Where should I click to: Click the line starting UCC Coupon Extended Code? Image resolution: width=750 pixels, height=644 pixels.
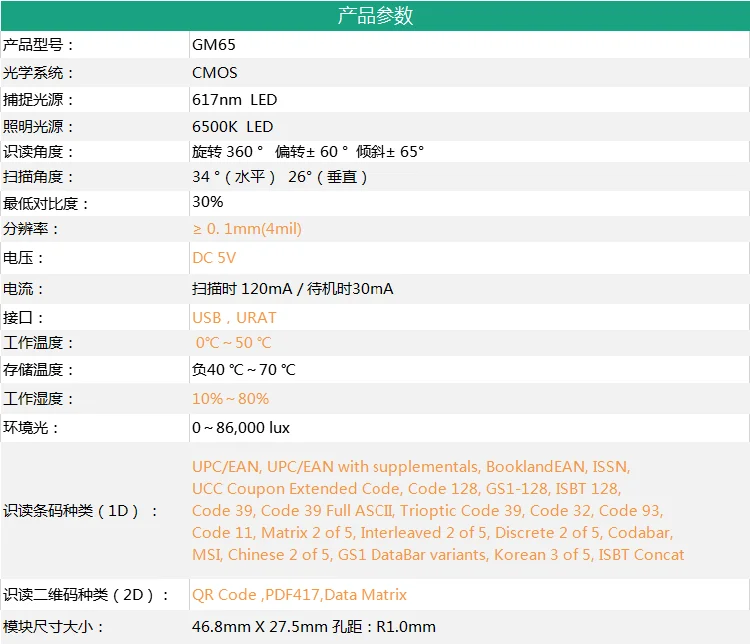407,489
